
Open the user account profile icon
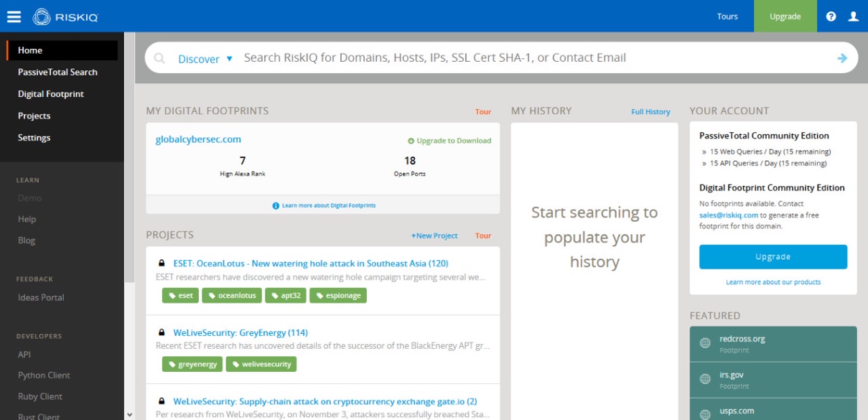pyautogui.click(x=853, y=17)
